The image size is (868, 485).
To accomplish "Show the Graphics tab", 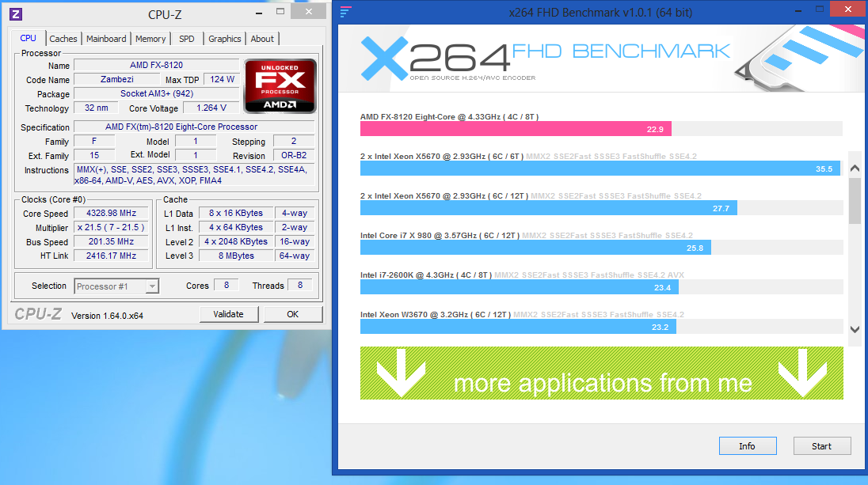I will [x=225, y=39].
